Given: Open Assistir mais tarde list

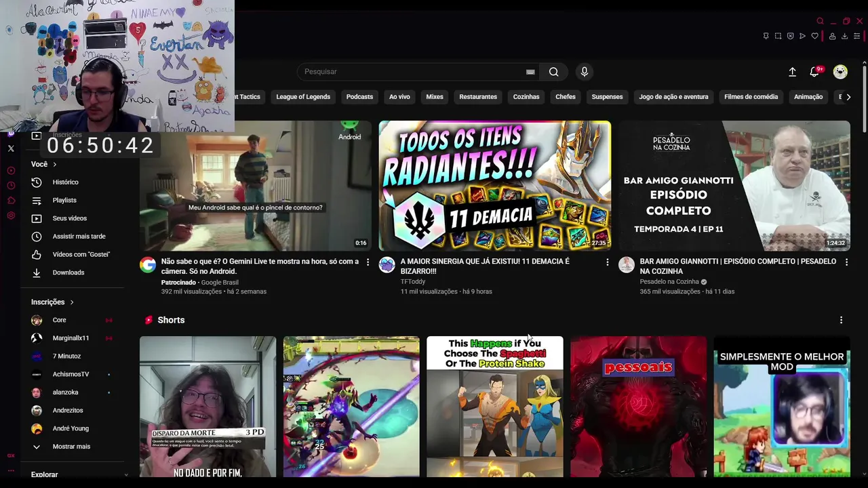Looking at the screenshot, I should [x=75, y=237].
